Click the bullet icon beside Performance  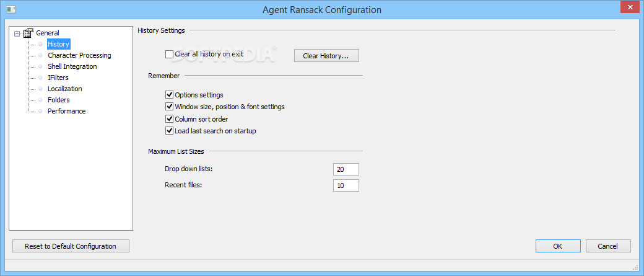coord(40,111)
